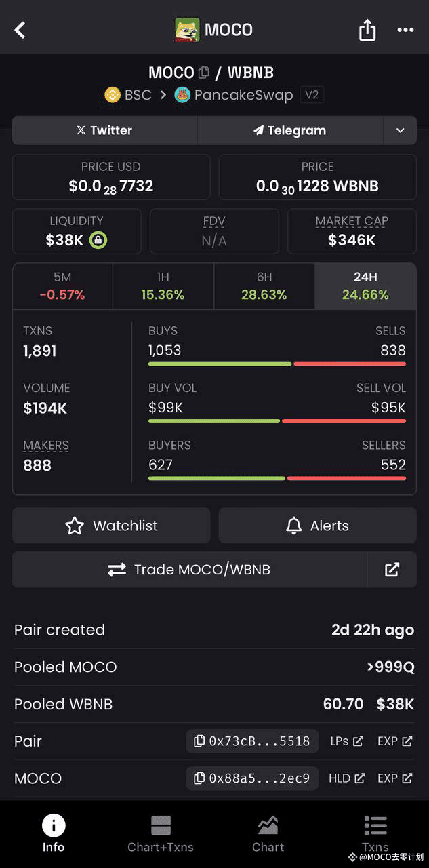Open the Txns tab in bottom bar

tap(375, 834)
